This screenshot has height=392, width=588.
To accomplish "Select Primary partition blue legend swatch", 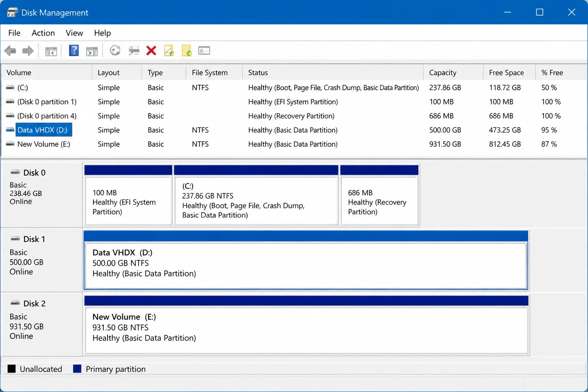I will 77,369.
